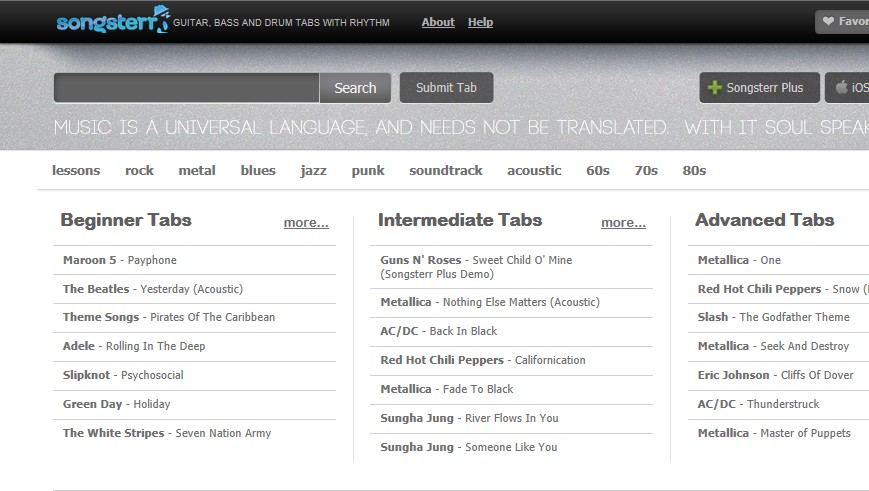
Task: Open Maroon 5 Payphone tab
Action: click(120, 260)
